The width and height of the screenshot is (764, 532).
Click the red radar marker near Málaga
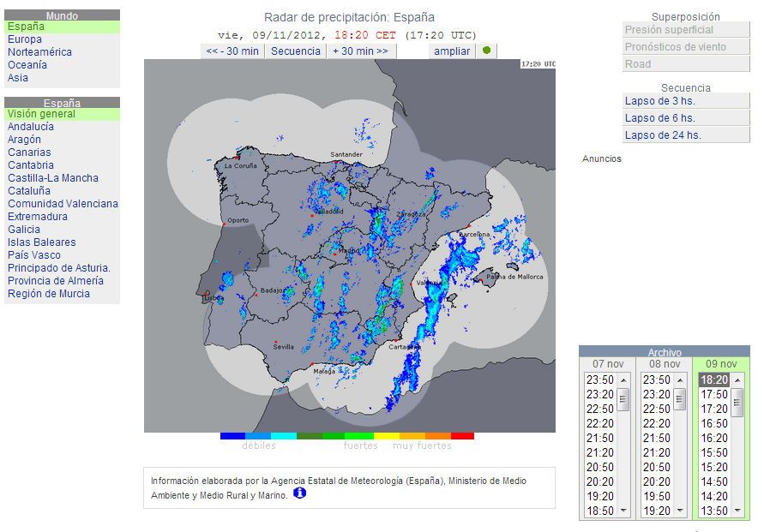pos(312,363)
